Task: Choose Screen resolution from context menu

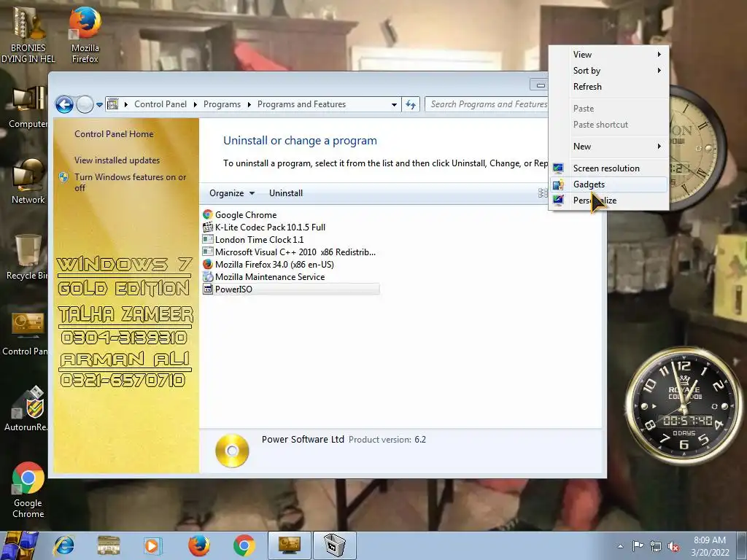Action: pyautogui.click(x=609, y=168)
